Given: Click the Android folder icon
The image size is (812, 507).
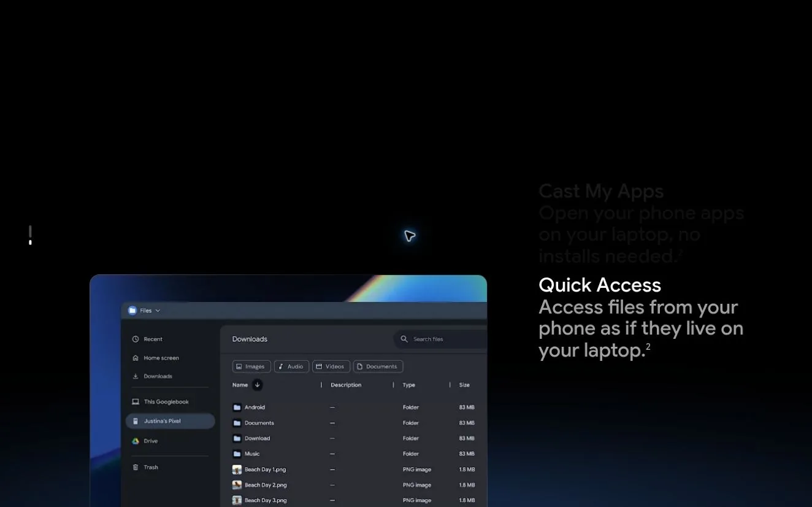Looking at the screenshot, I should [x=237, y=408].
